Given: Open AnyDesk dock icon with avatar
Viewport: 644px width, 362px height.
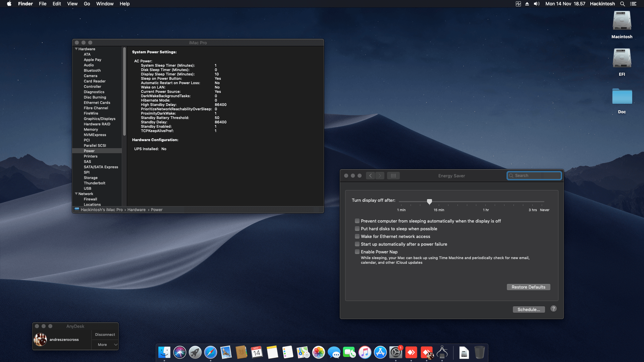Looking at the screenshot, I should [427, 352].
